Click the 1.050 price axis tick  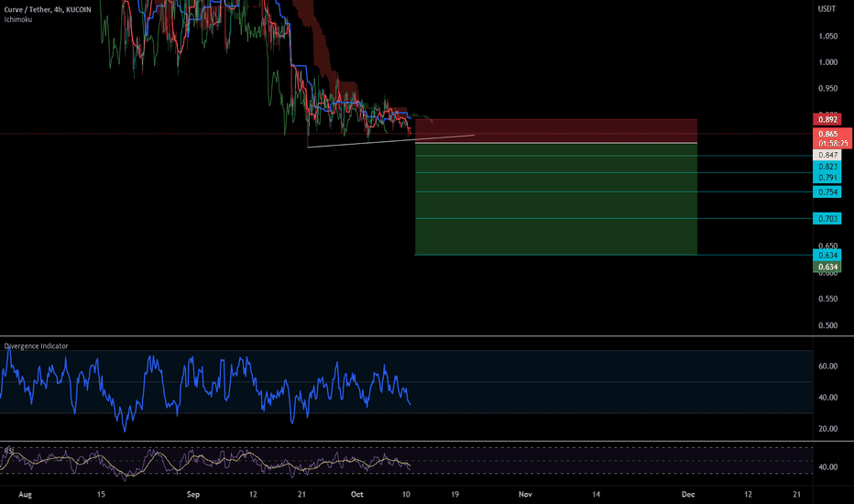827,36
